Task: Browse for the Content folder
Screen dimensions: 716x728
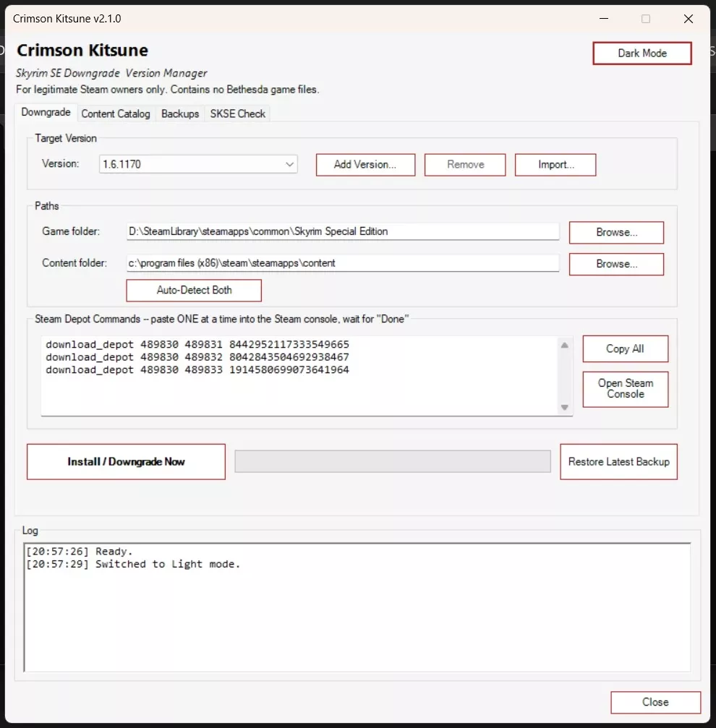Action: (x=616, y=264)
